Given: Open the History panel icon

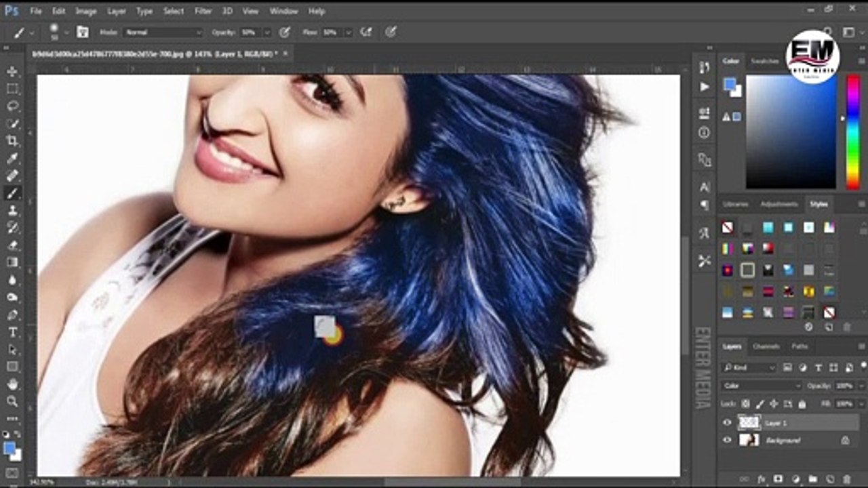Looking at the screenshot, I should click(x=705, y=67).
